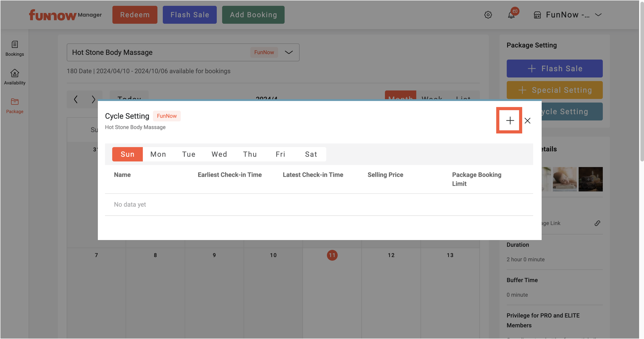Click the Name column header

(122, 175)
